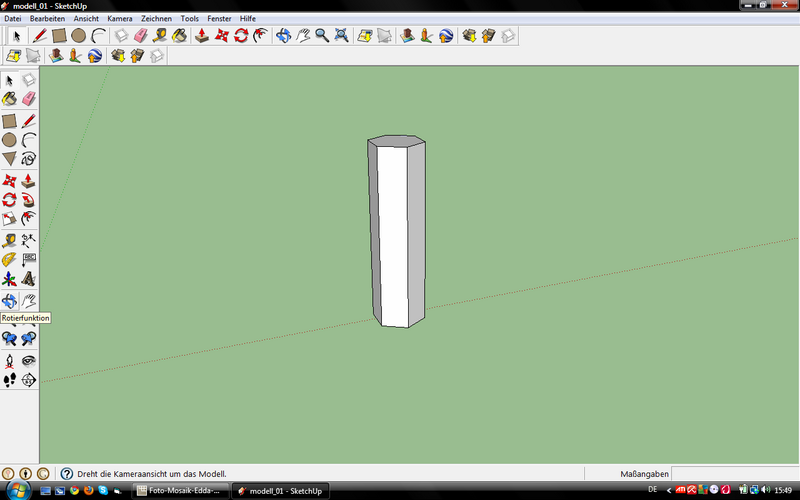Select the Pan hand tool in left toolbar
Viewport: 800px width, 500px height.
tap(29, 300)
